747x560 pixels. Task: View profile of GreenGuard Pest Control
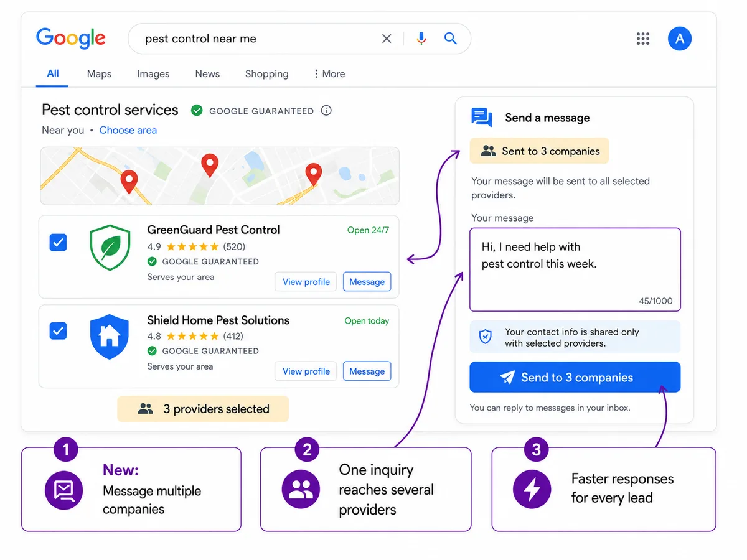click(306, 282)
